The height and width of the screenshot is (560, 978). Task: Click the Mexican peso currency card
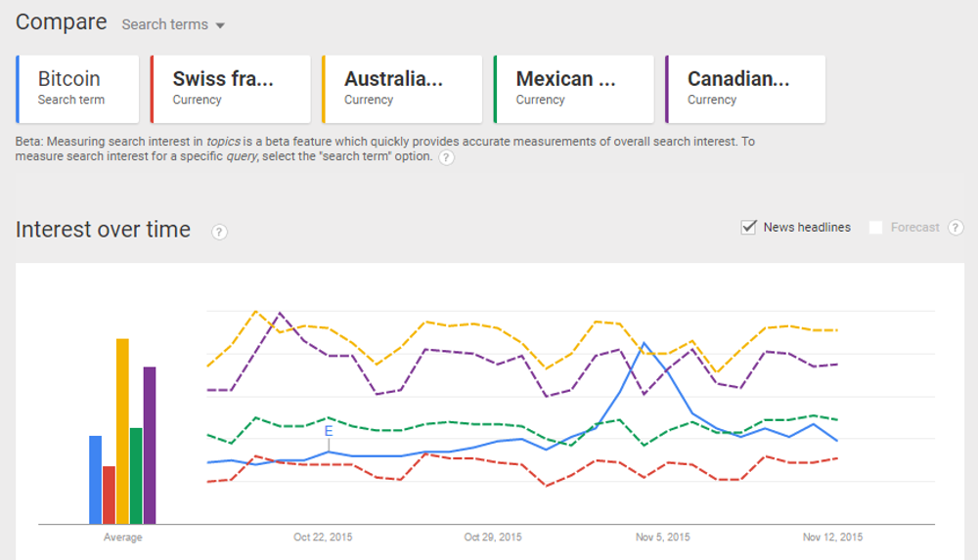[x=574, y=89]
